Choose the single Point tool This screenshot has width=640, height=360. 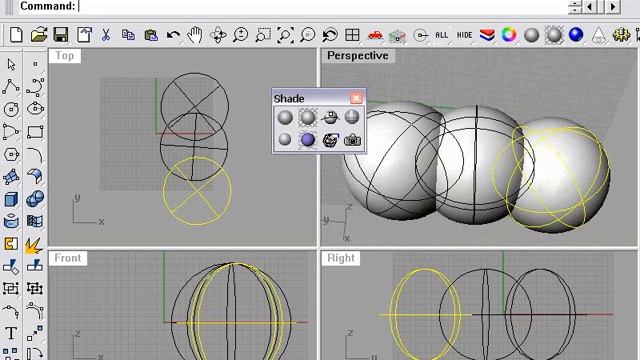(35, 64)
